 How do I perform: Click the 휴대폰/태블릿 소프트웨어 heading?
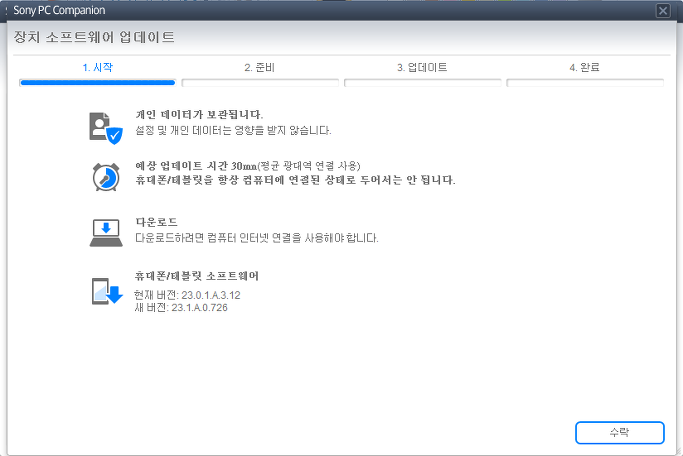[x=196, y=276]
